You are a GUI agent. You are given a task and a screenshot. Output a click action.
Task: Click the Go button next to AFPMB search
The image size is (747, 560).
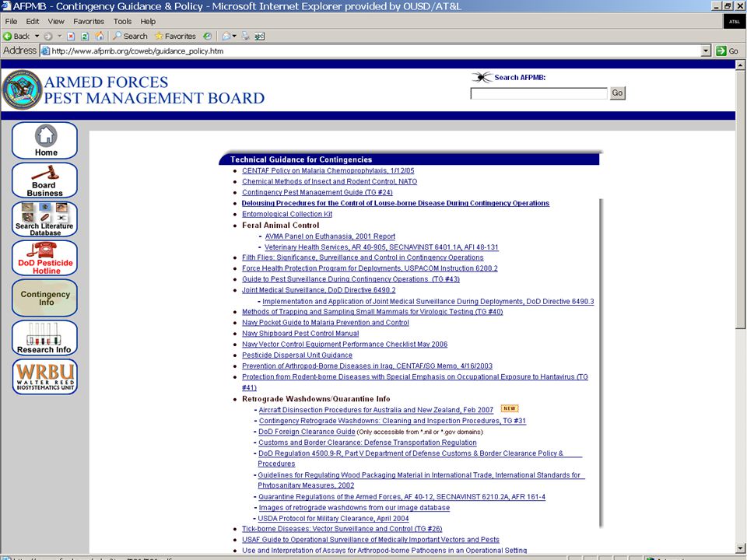pyautogui.click(x=617, y=93)
